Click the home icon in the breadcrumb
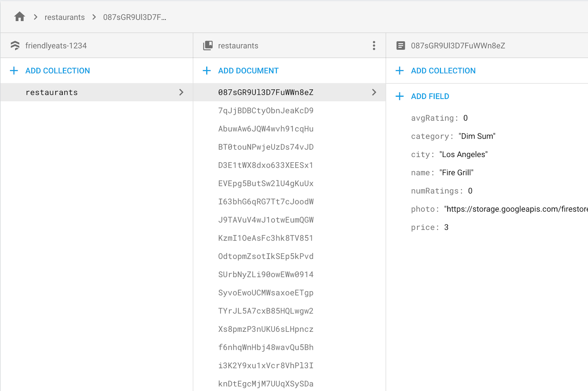The image size is (588, 391). [19, 17]
